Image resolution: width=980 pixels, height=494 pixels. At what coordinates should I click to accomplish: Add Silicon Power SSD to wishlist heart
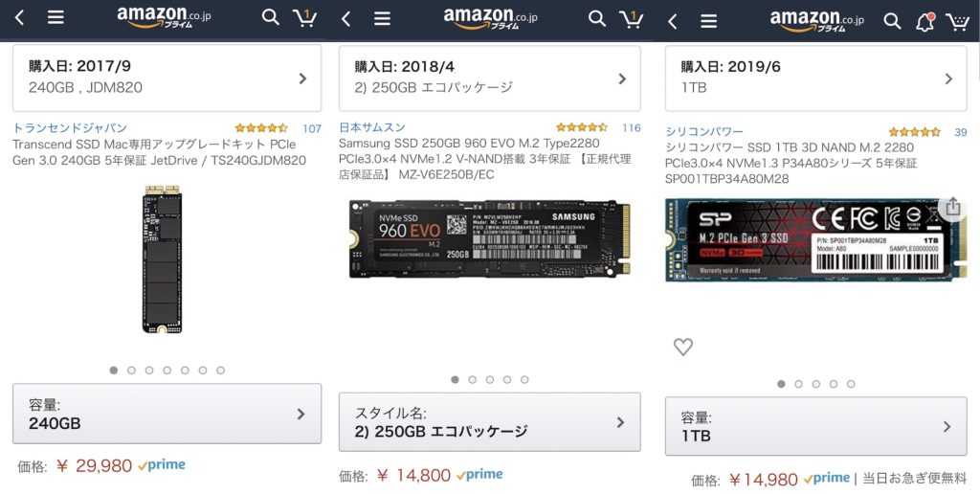[682, 347]
